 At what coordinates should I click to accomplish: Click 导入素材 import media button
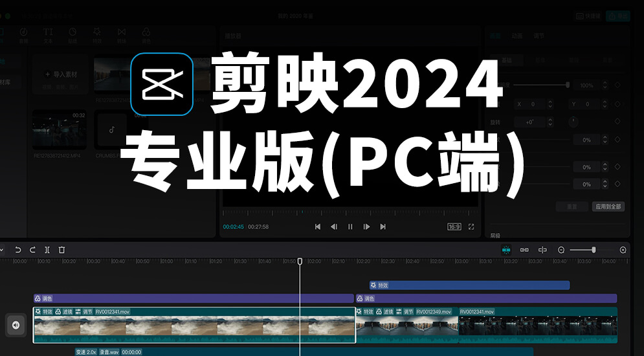pyautogui.click(x=60, y=74)
